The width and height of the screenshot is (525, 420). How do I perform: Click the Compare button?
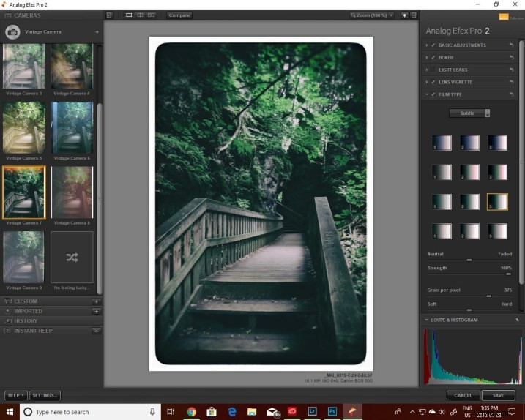click(179, 15)
